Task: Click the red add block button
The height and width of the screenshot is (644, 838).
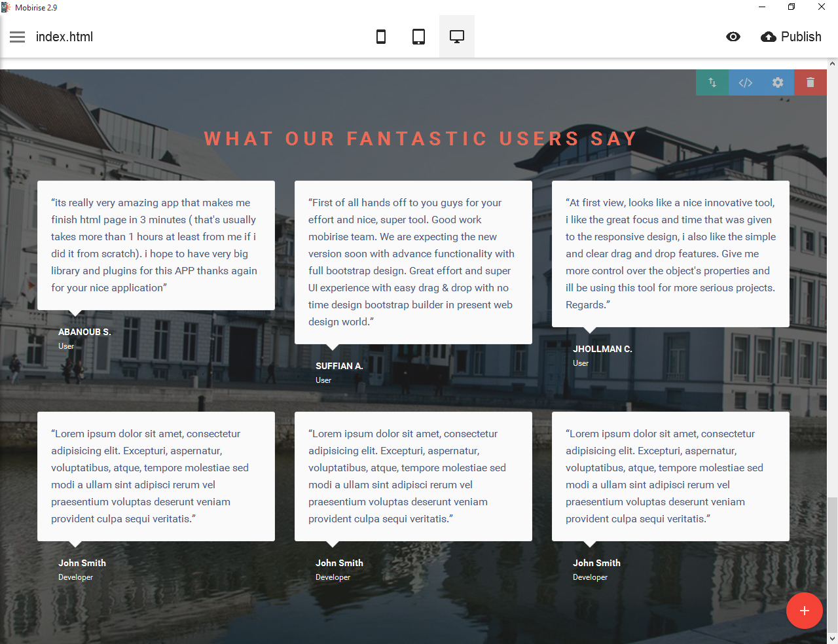Action: pyautogui.click(x=804, y=611)
